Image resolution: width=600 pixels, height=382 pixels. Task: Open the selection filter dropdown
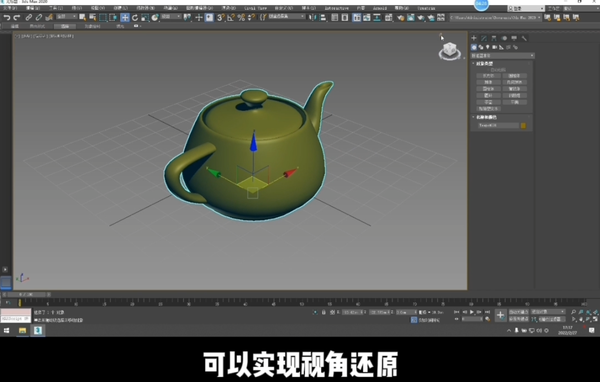(x=67, y=17)
